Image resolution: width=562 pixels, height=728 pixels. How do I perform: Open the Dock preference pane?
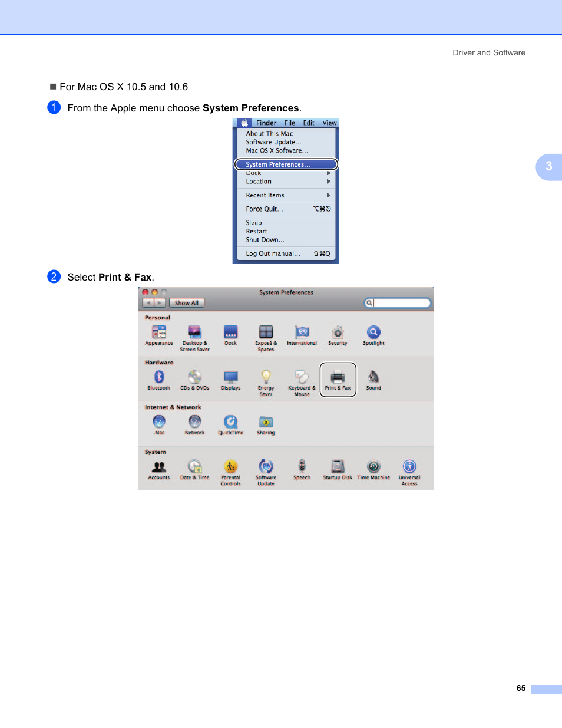pyautogui.click(x=230, y=335)
